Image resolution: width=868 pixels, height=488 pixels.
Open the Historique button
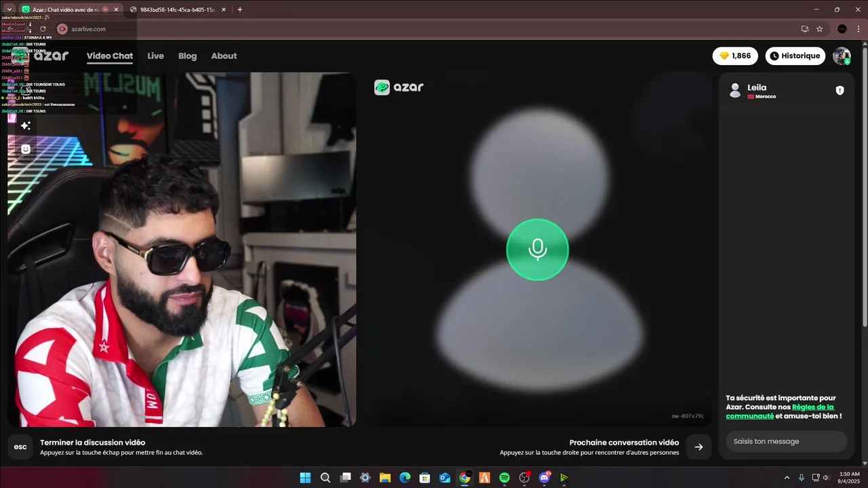coord(795,56)
